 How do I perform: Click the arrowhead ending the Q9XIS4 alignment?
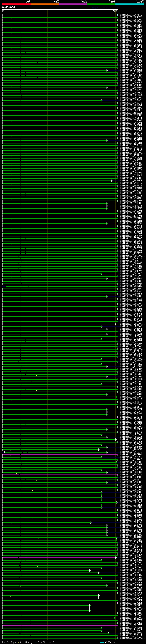point(107,70)
